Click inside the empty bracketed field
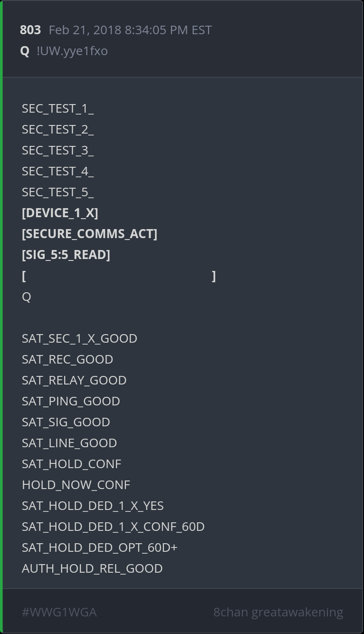 [119, 276]
